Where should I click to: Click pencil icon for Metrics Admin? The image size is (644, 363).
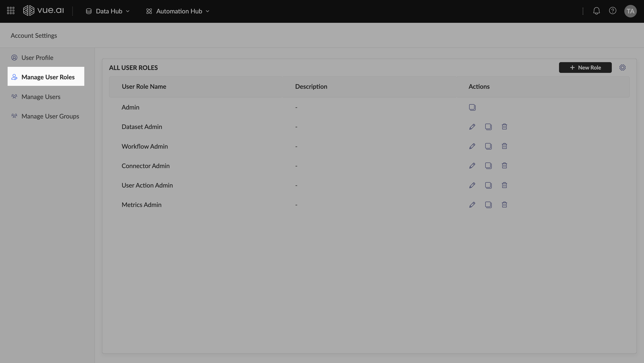[x=472, y=205]
